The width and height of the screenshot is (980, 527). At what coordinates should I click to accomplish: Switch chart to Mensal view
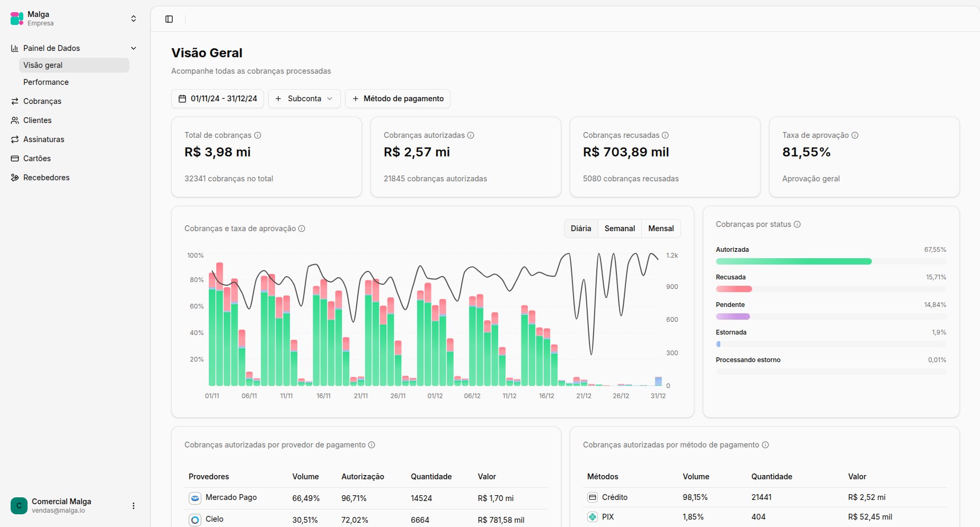point(661,229)
